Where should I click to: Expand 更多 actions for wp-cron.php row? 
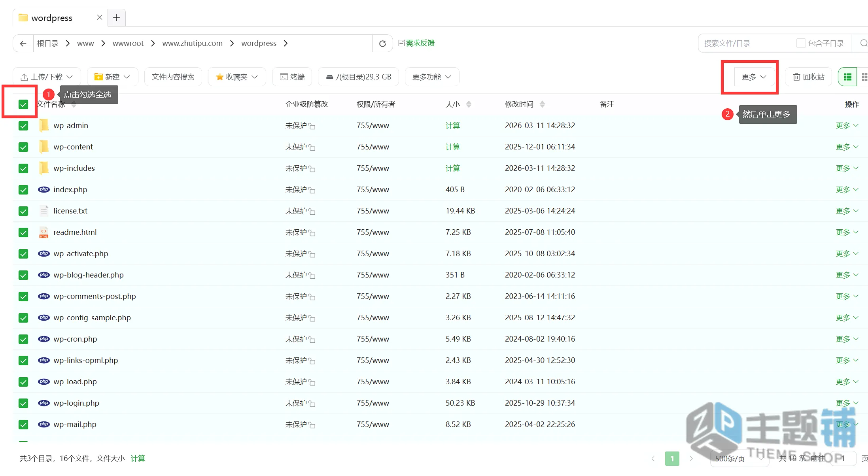point(847,339)
